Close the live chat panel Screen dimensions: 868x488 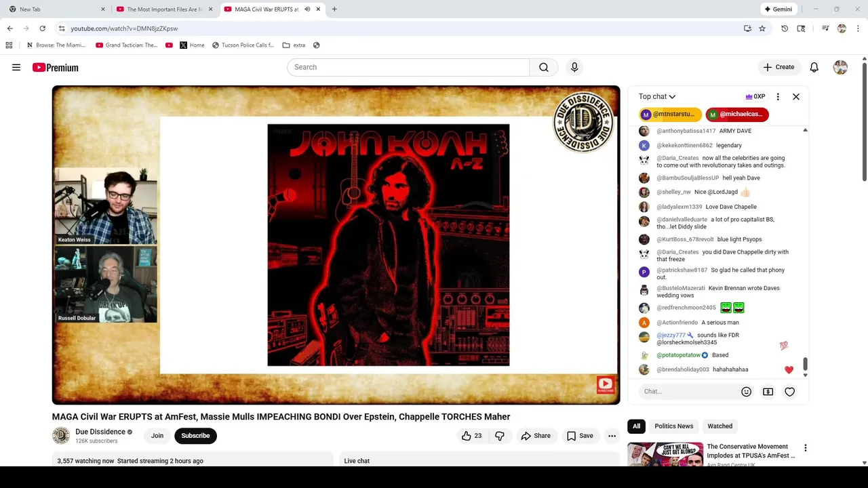click(x=796, y=97)
